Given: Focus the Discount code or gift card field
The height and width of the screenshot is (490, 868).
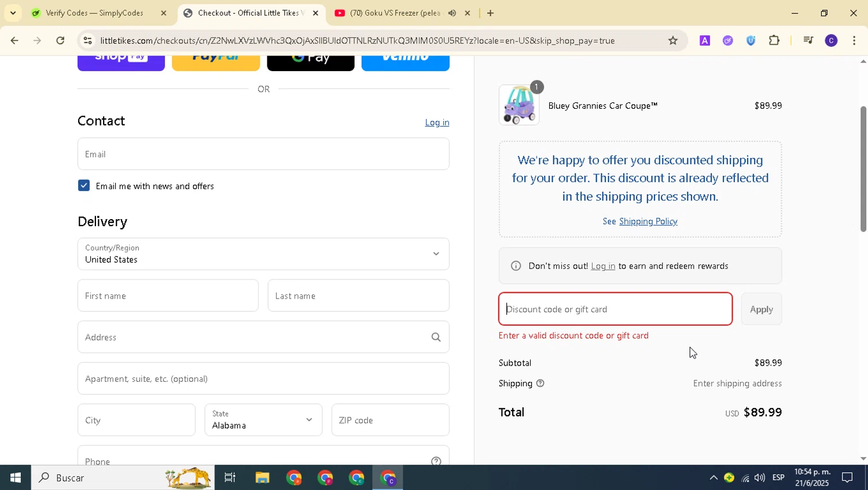Looking at the screenshot, I should click(x=616, y=309).
